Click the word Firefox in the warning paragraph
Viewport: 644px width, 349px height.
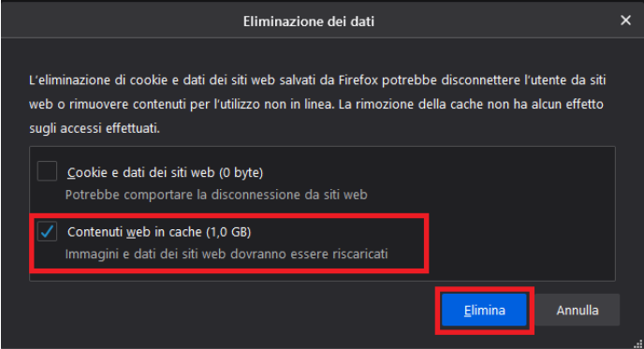(359, 80)
